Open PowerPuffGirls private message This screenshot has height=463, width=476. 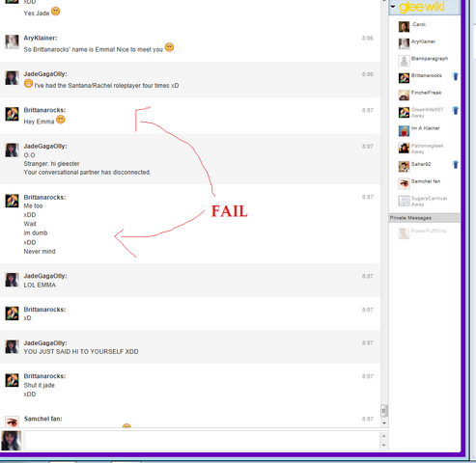(429, 231)
